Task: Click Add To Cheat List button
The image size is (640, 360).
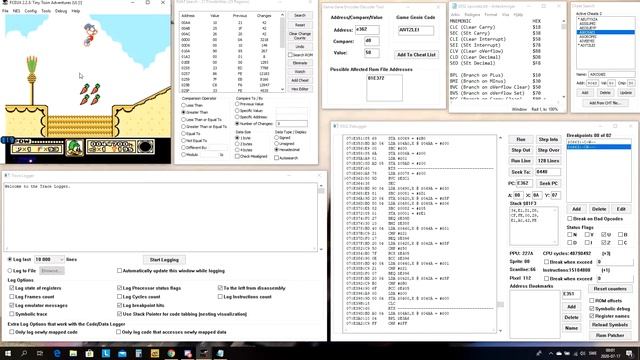Action: coord(416,54)
